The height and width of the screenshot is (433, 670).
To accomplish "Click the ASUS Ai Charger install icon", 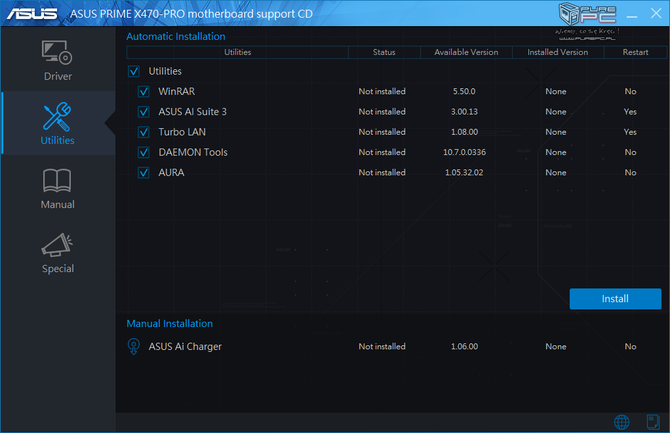I will pyautogui.click(x=134, y=346).
